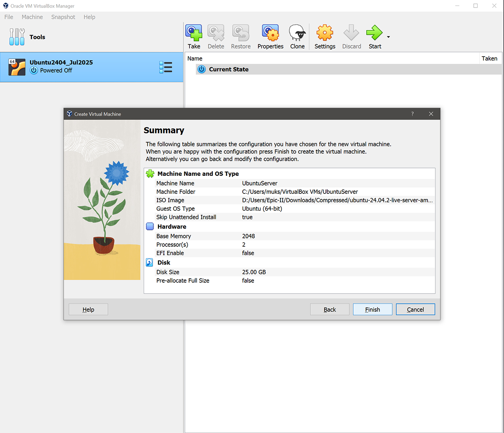This screenshot has height=433, width=504.
Task: Click the Powered Off status icon
Action: tap(34, 70)
